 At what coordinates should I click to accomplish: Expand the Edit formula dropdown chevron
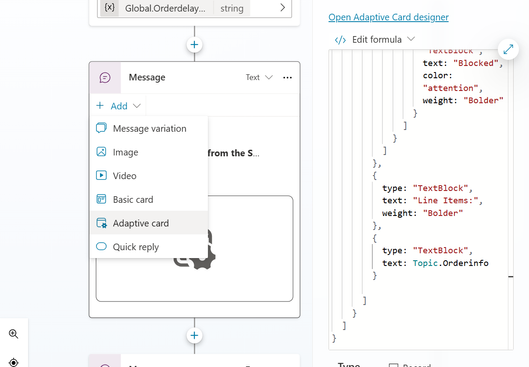411,39
